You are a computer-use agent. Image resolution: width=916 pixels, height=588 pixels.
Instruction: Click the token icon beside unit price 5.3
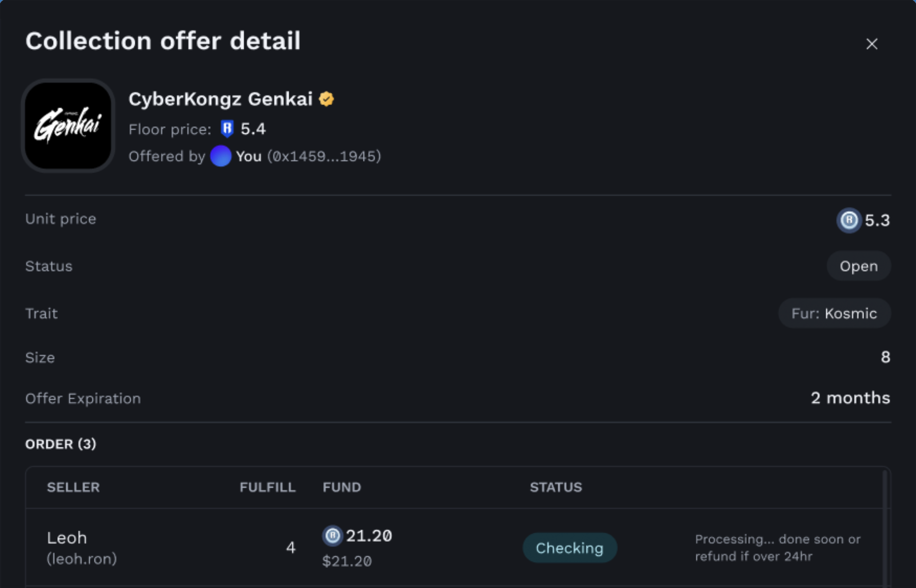click(849, 220)
